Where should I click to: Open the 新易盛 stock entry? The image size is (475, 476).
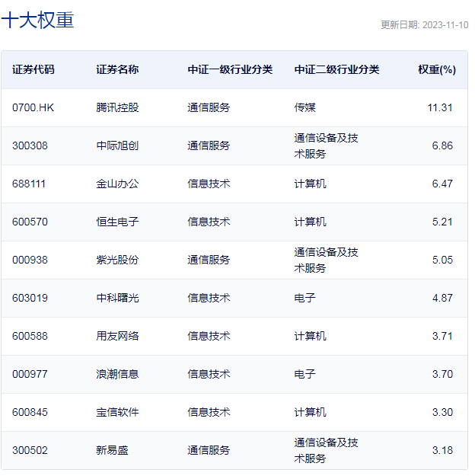112,450
